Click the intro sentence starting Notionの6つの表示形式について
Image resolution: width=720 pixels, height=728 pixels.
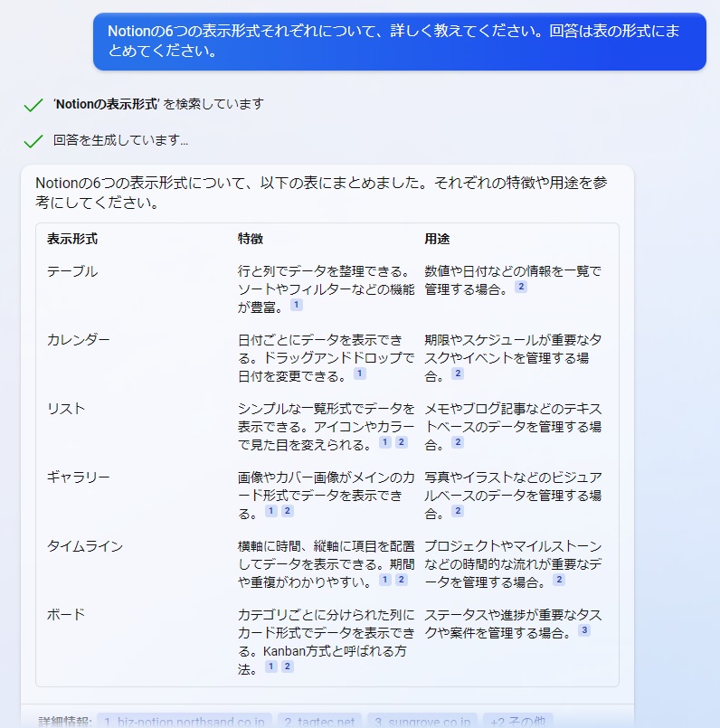coord(321,193)
